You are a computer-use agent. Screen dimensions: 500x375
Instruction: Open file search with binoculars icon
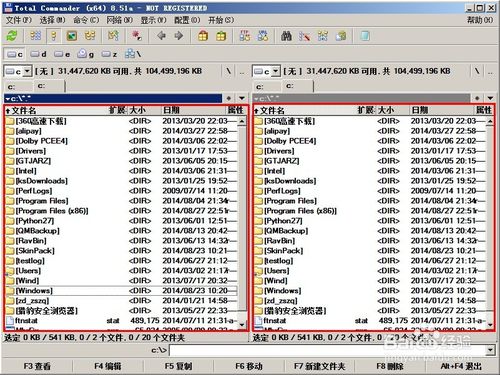(286, 36)
